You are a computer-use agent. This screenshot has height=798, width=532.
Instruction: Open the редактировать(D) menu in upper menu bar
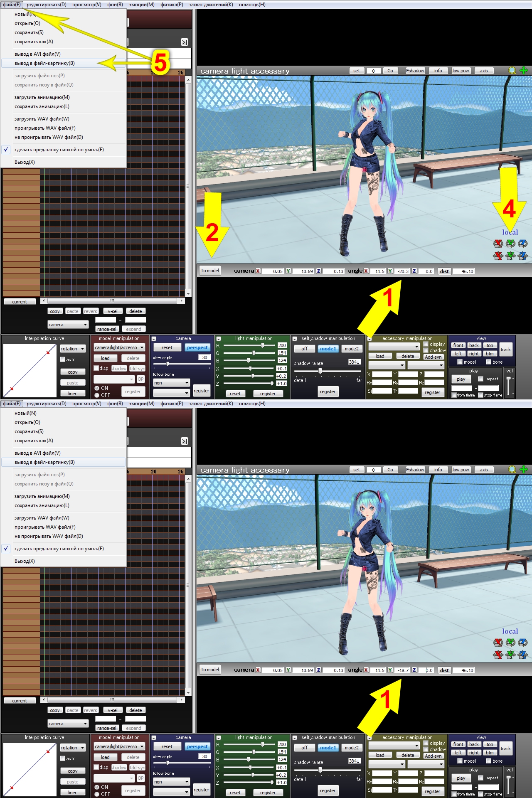47,5
